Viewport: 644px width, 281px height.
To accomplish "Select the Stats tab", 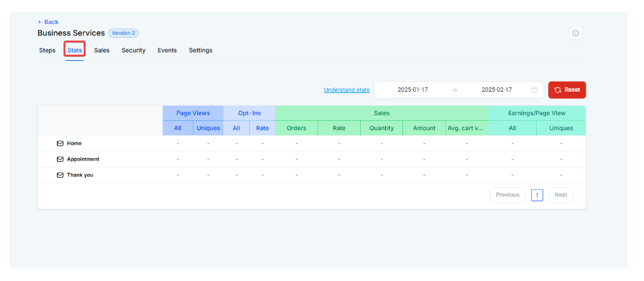I will [x=75, y=51].
